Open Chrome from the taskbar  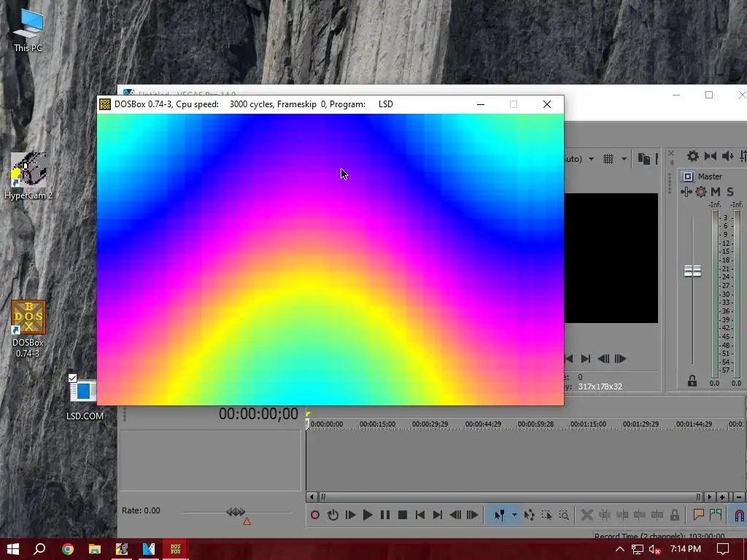[68, 549]
